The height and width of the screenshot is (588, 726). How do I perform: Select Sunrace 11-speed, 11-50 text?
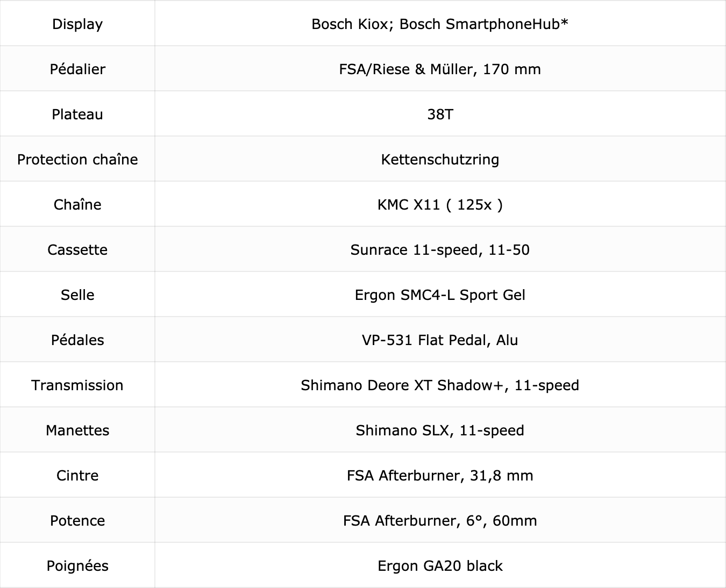440,250
